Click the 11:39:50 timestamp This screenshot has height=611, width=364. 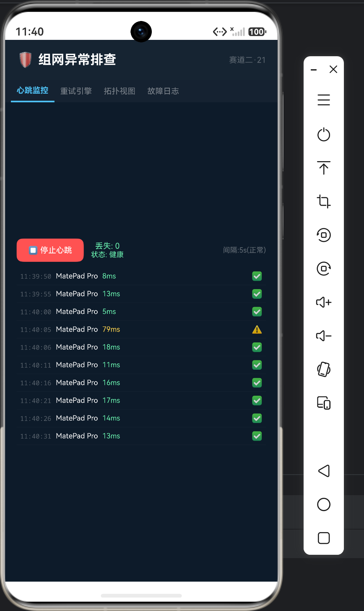pos(36,277)
